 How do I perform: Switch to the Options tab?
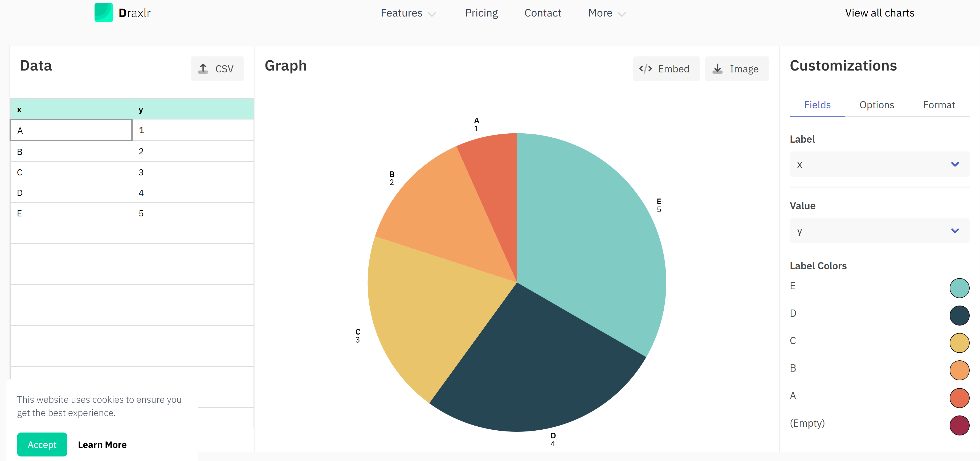[x=877, y=105]
